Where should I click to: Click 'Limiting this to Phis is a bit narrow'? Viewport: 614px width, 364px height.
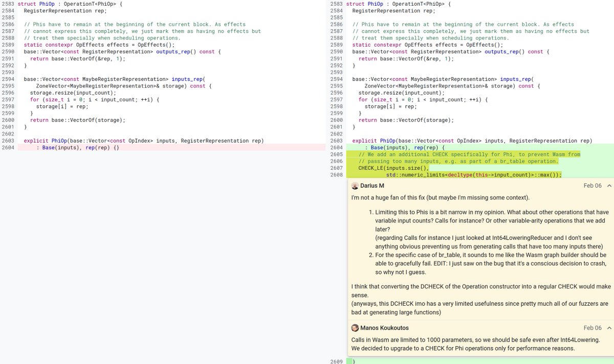pos(492,221)
